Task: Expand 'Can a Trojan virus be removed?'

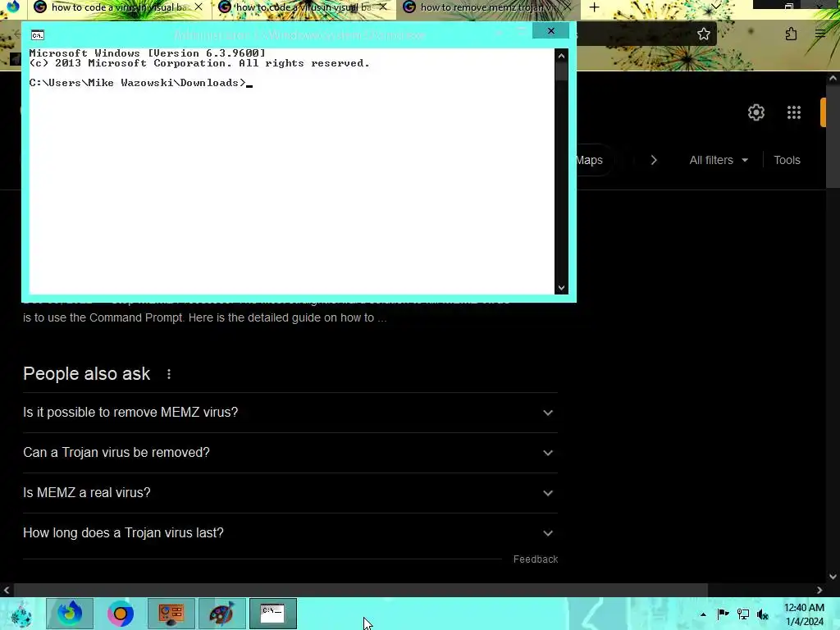Action: point(290,453)
